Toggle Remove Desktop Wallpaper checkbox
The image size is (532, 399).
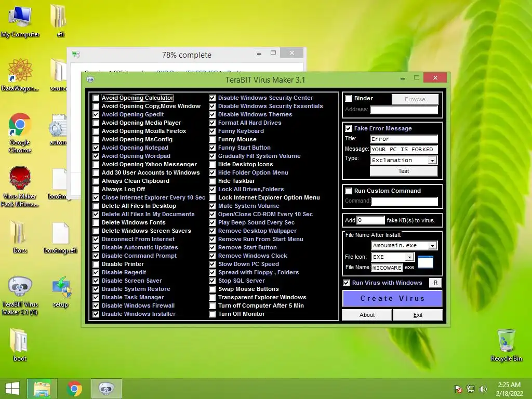click(212, 231)
